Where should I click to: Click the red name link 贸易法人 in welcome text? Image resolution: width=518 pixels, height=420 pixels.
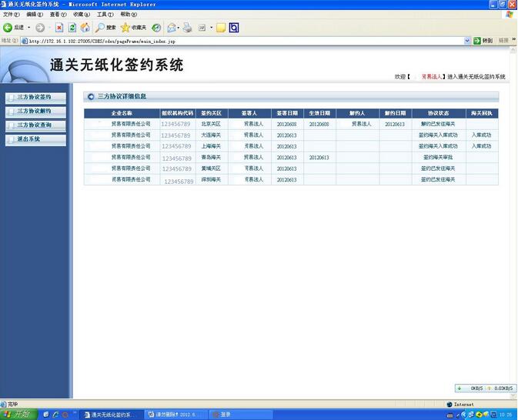click(432, 77)
